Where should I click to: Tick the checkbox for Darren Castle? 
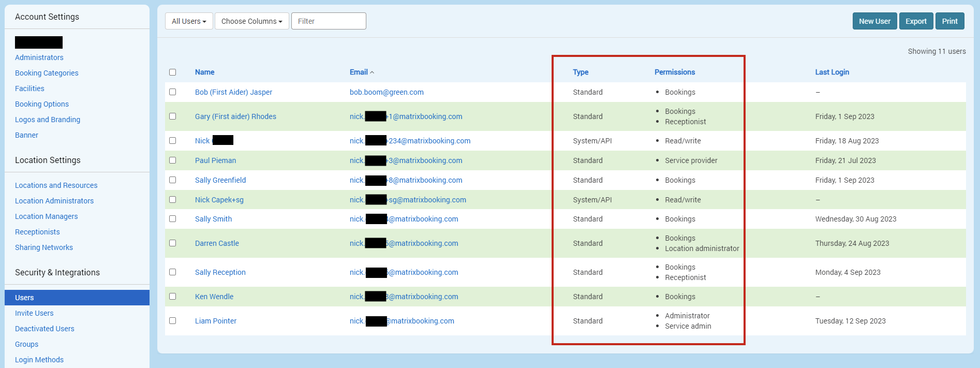pos(173,243)
